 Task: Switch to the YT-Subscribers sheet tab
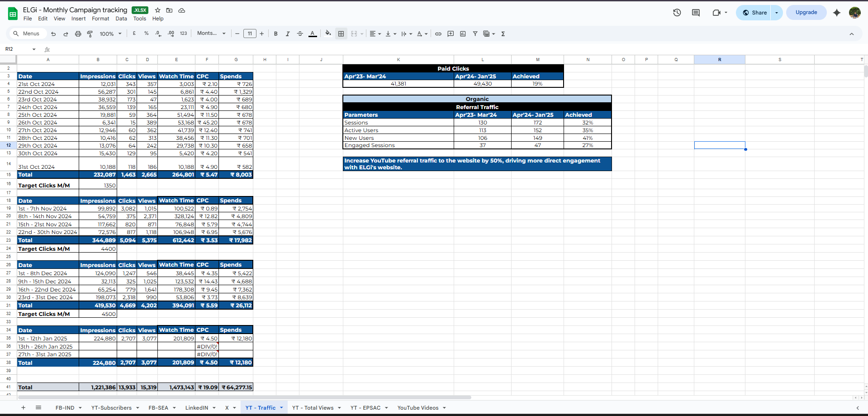click(111, 408)
